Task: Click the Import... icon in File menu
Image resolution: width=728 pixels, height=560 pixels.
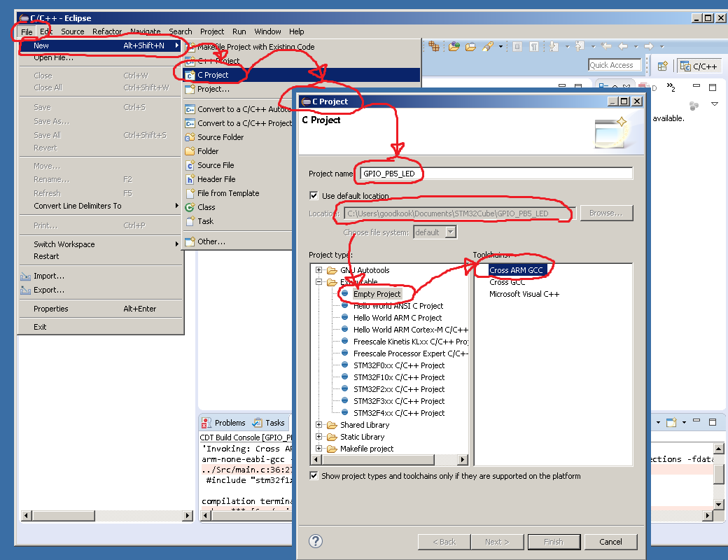Action: (25, 276)
